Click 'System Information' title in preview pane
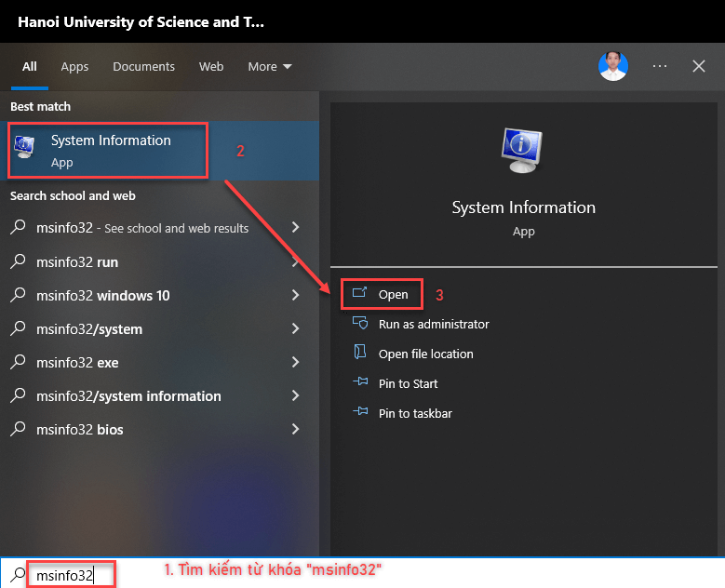 [x=523, y=207]
